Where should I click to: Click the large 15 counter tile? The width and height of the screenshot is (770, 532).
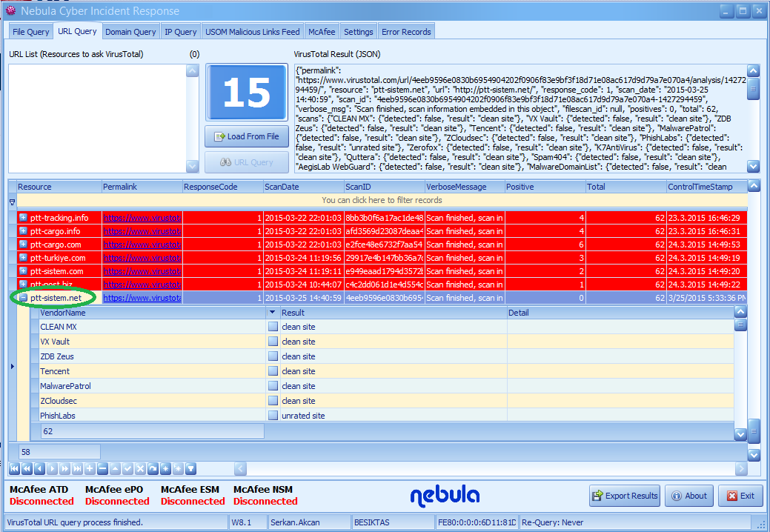(x=247, y=93)
